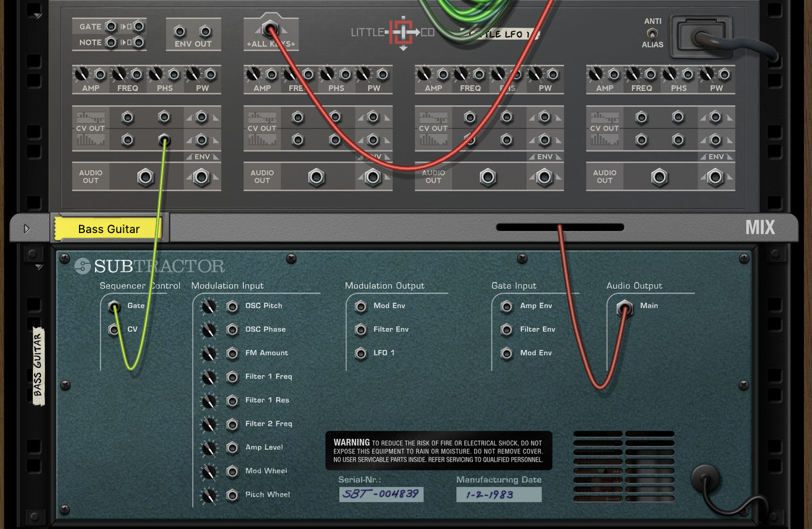Click the vertical Bass Guitar tape label
812x529 pixels.
coord(38,365)
